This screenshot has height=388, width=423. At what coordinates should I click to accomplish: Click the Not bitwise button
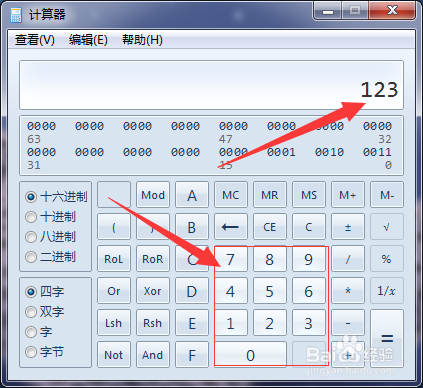[x=114, y=355]
